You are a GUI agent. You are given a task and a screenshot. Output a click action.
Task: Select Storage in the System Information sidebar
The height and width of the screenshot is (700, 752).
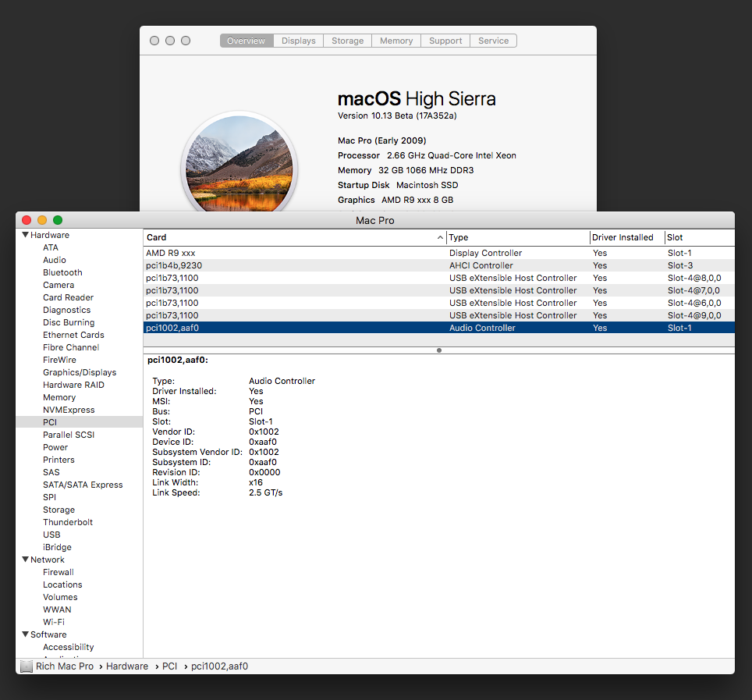59,510
